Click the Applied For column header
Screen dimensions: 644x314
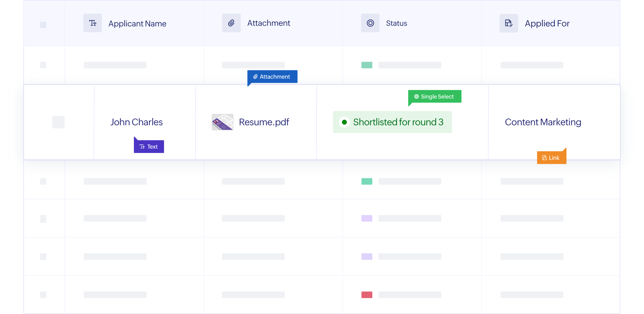[547, 24]
